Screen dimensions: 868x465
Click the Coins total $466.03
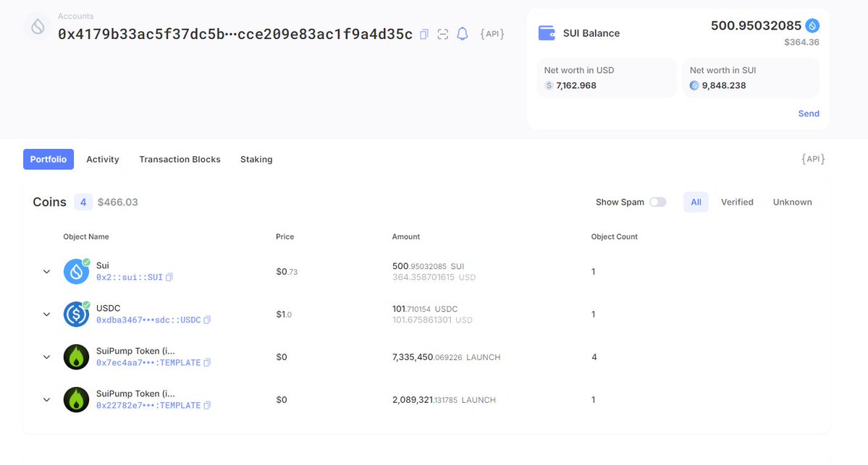[118, 202]
